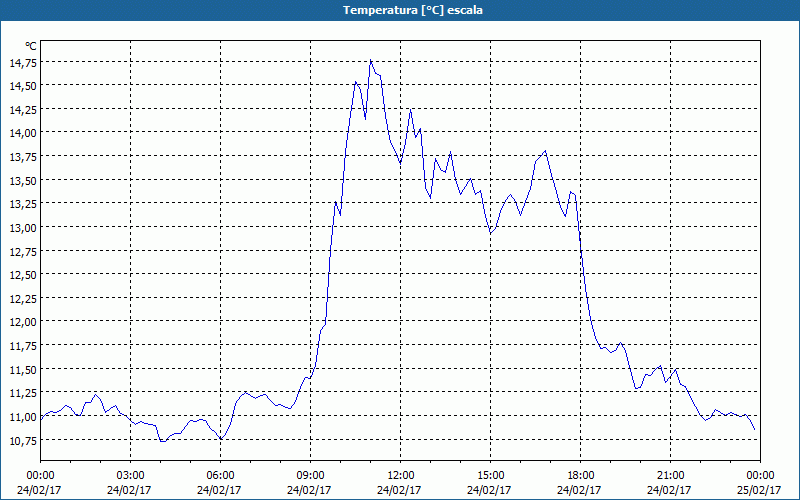Screen dimensions: 800x500
Task: Click the 12,50 y-axis label
Action: [x=23, y=275]
